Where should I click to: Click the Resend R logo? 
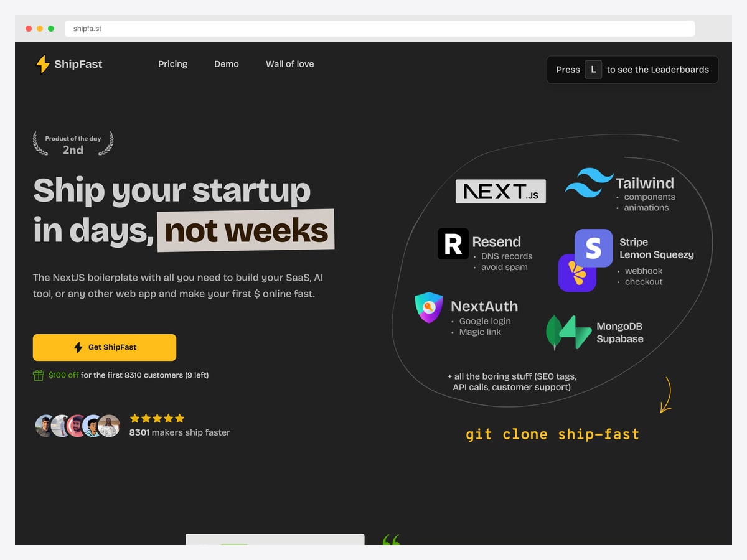pos(453,244)
